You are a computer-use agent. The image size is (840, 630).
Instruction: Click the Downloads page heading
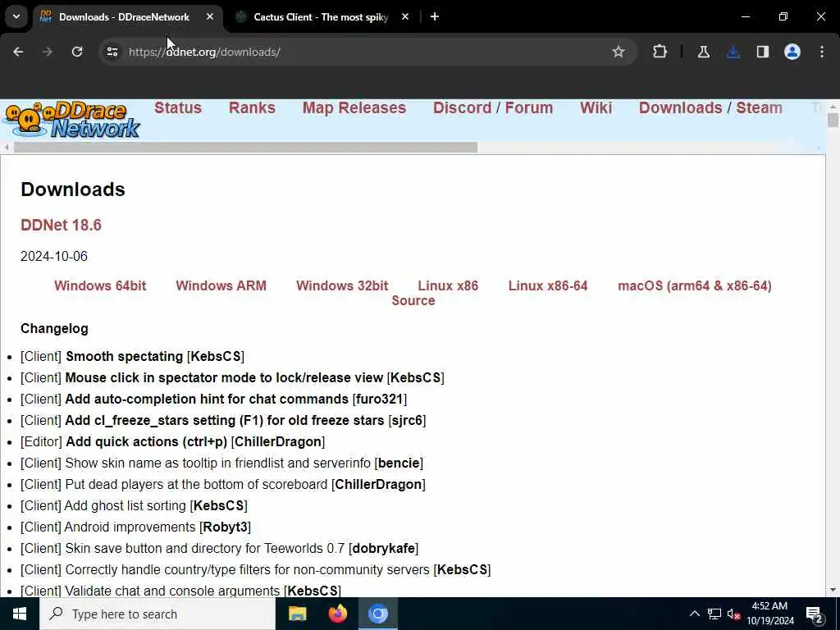click(x=73, y=189)
